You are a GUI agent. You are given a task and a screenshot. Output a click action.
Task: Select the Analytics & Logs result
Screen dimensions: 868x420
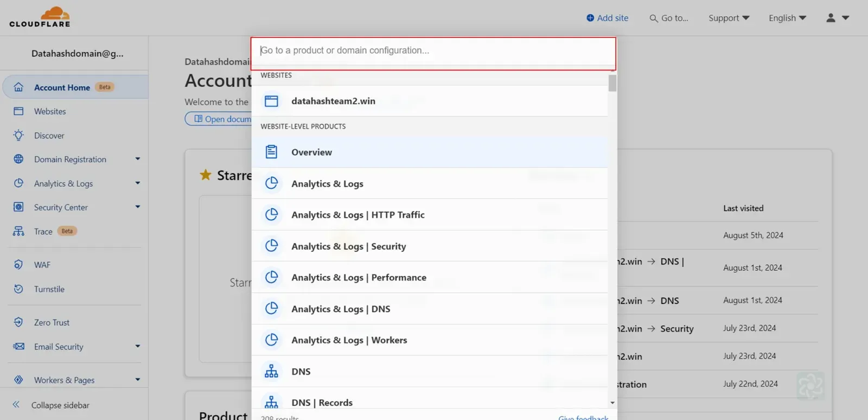point(430,183)
